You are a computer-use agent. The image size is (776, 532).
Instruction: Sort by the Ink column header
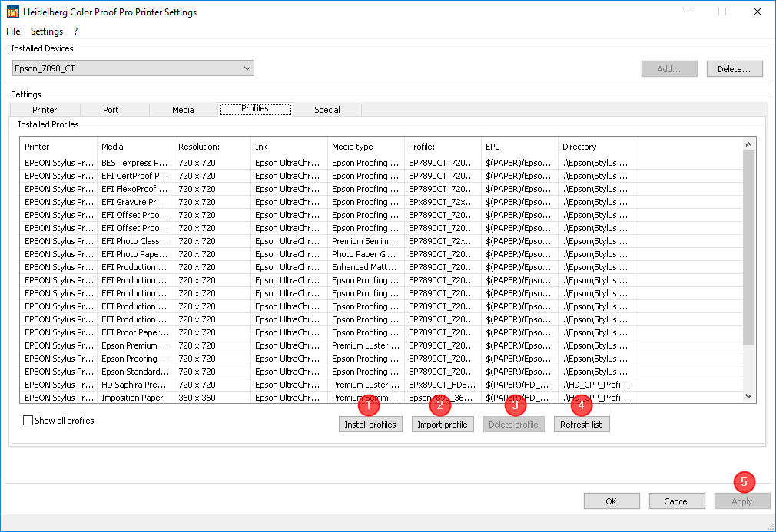coord(289,147)
